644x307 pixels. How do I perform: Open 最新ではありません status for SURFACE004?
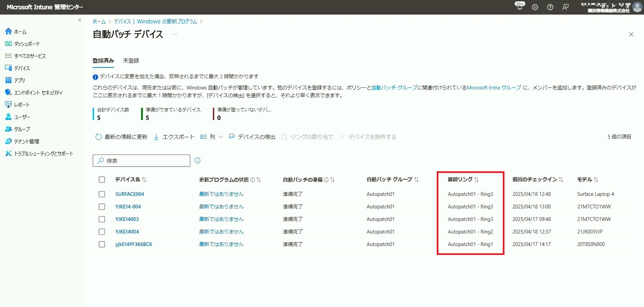(x=221, y=194)
